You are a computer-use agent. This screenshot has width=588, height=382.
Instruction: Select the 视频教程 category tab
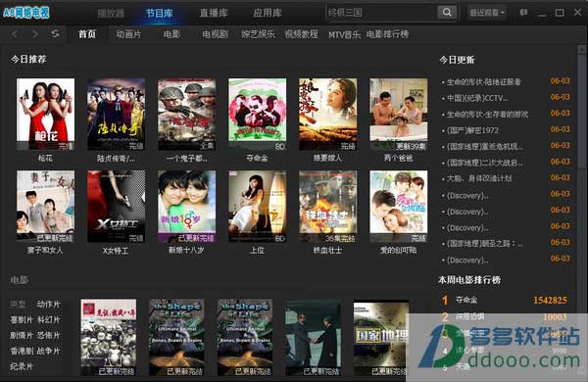click(302, 34)
